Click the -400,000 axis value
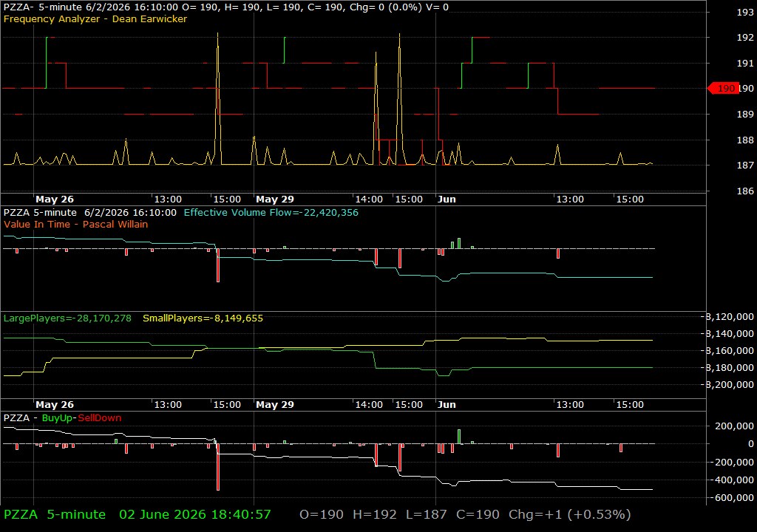This screenshot has height=532, width=757. tap(732, 480)
